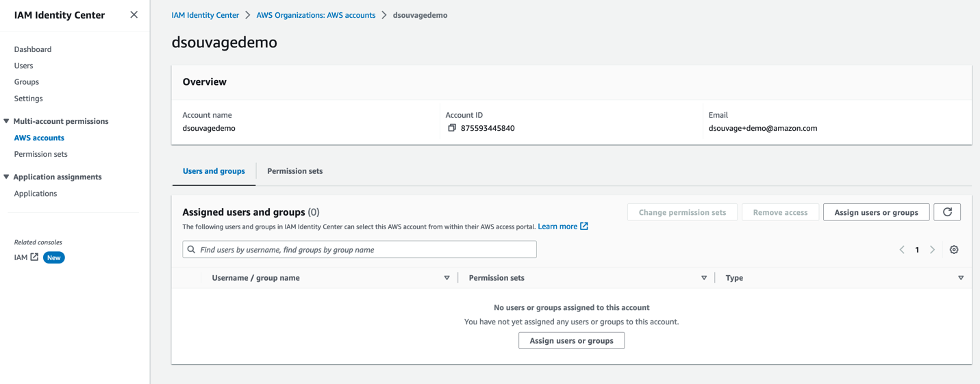Click external link icon beside IAM
Image resolution: width=980 pixels, height=384 pixels.
coord(34,257)
